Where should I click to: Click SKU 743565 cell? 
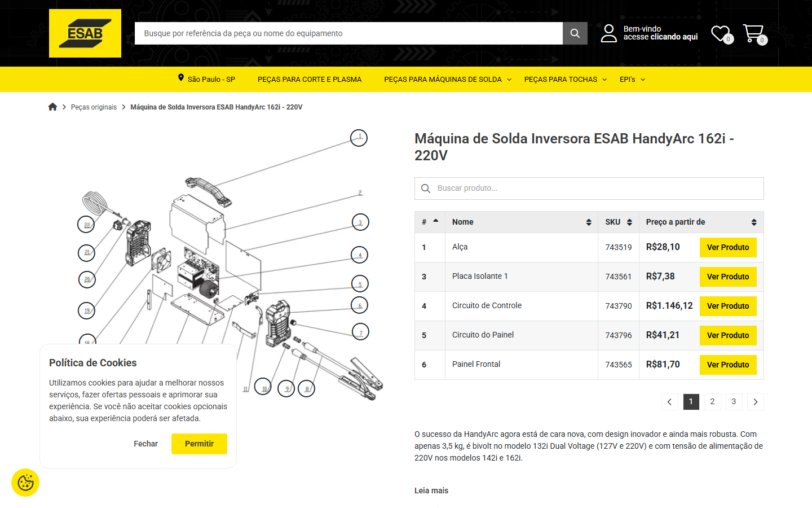pos(619,365)
